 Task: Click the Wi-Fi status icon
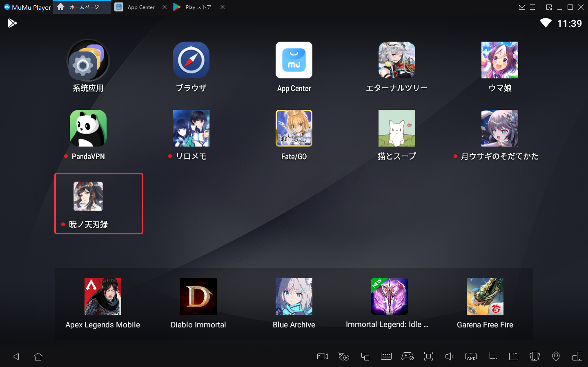tap(546, 23)
